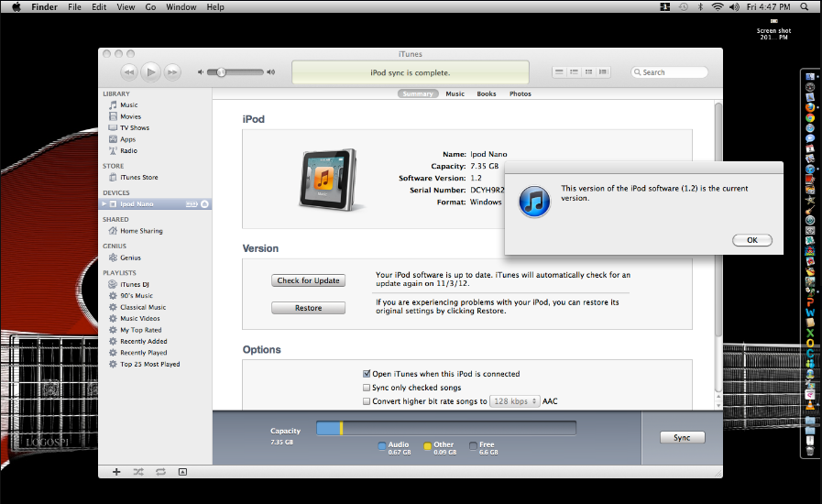Screen dimensions: 822x504
Task: Open the File menu
Action: 74,6
